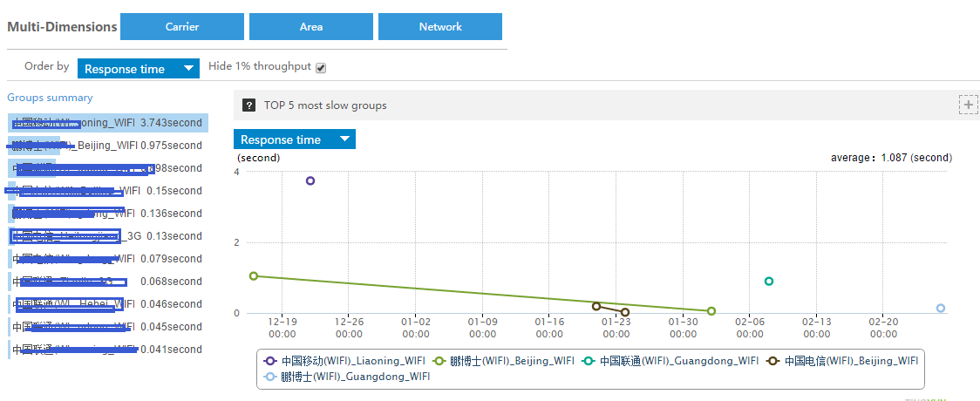Image resolution: width=980 pixels, height=401 pixels.
Task: Expand chart with the plus icon
Action: pos(968,105)
